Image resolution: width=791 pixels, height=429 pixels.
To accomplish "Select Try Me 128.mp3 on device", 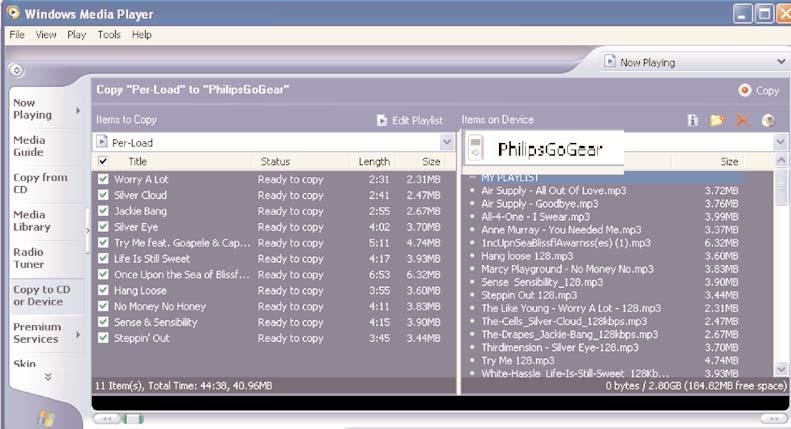I will 518,360.
